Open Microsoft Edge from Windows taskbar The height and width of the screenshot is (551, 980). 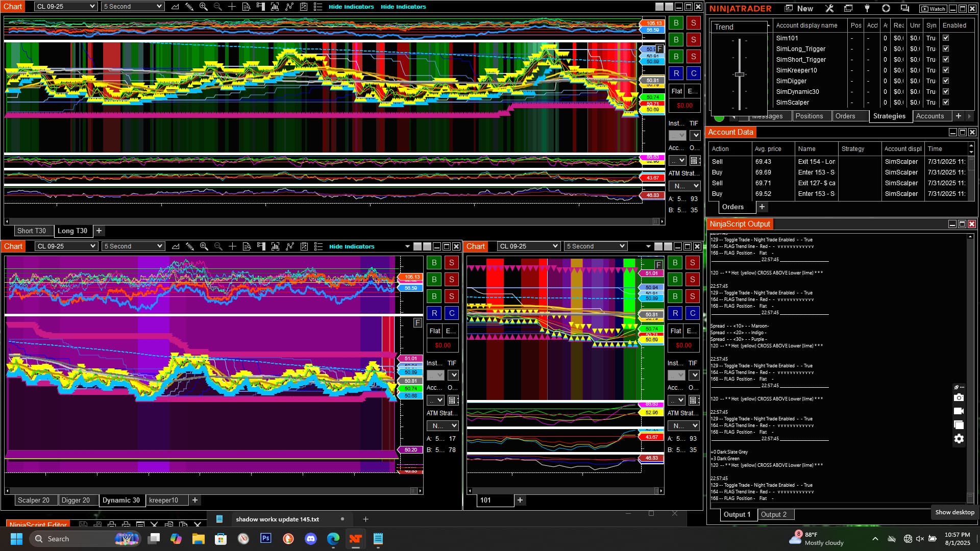333,539
